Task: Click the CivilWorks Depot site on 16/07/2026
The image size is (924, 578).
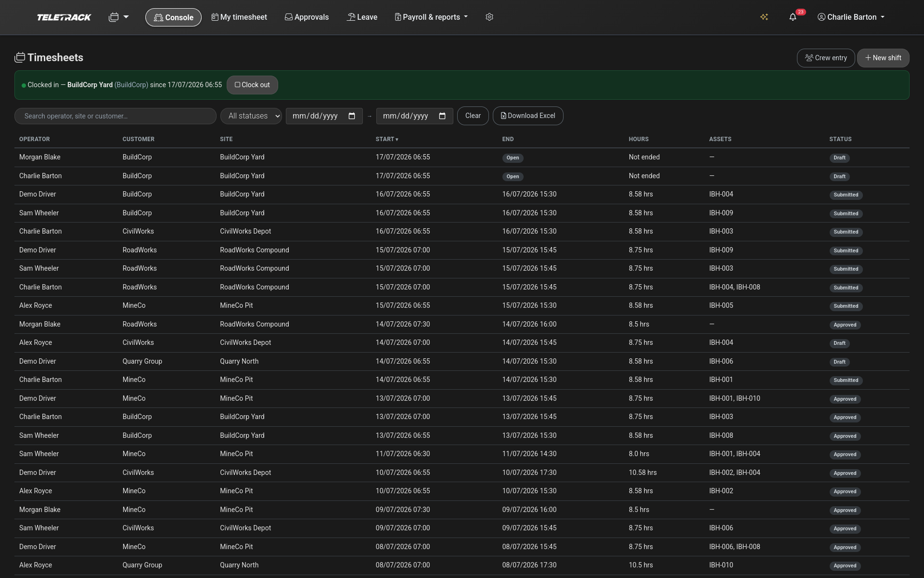Action: (x=245, y=231)
